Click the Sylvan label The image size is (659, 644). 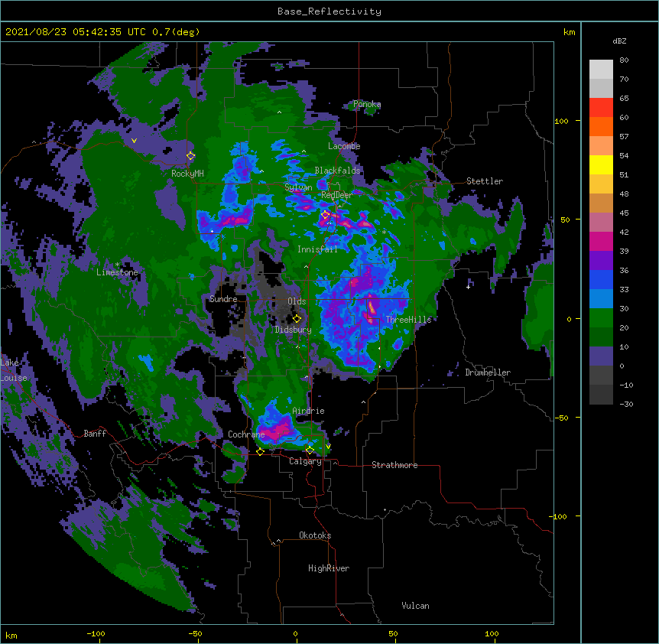coord(298,187)
